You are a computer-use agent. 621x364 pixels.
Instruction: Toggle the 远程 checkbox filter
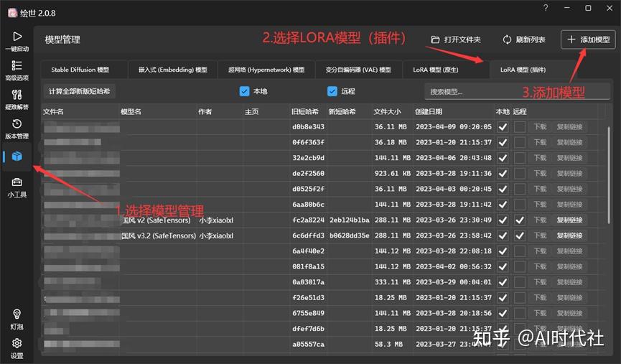332,91
